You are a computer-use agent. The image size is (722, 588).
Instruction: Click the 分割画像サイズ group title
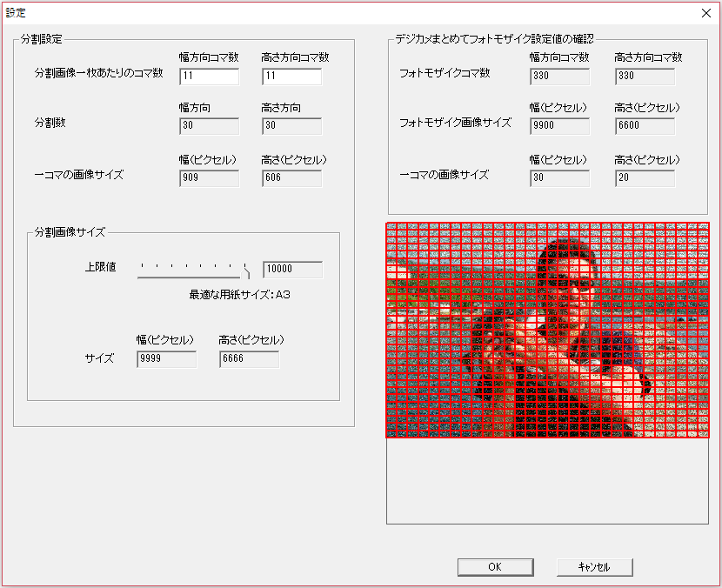point(70,232)
